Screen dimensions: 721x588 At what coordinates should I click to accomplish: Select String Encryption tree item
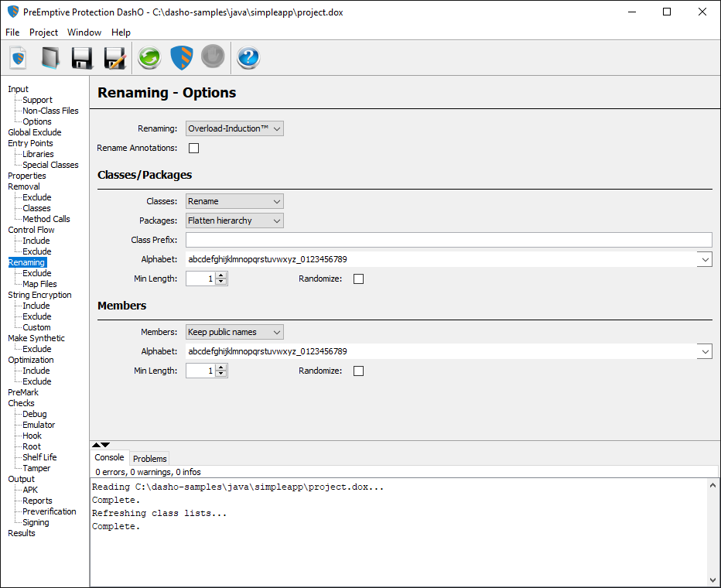pos(39,295)
